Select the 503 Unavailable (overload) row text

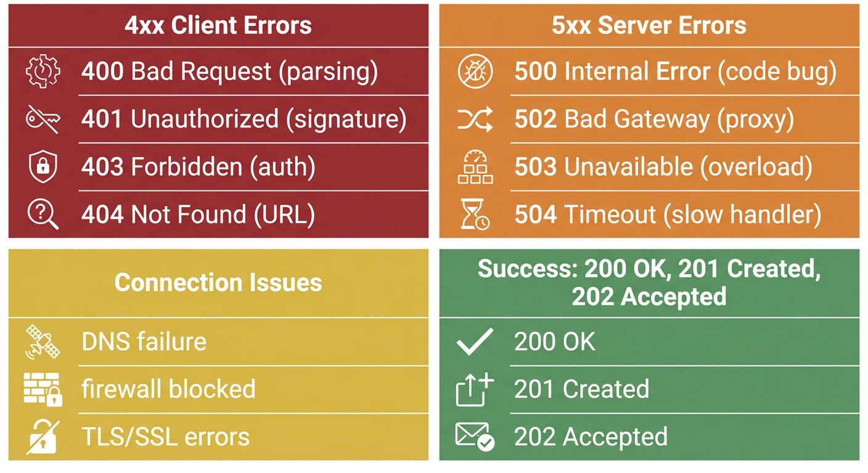point(663,167)
